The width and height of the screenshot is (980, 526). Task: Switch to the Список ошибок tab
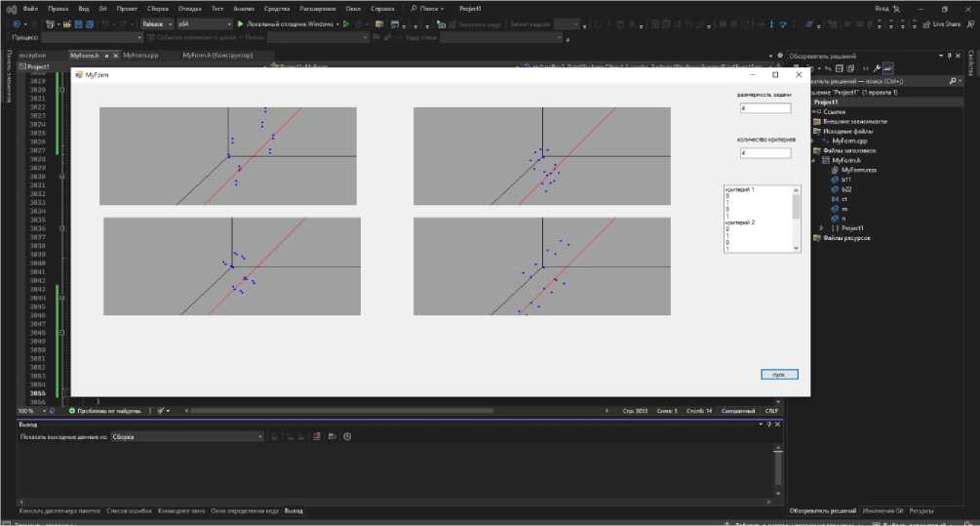130,510
